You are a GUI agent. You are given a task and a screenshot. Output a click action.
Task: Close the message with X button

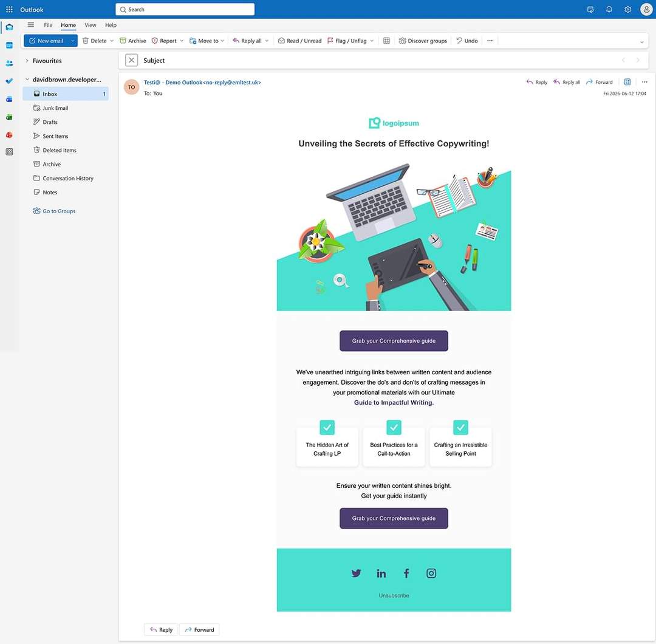click(131, 60)
